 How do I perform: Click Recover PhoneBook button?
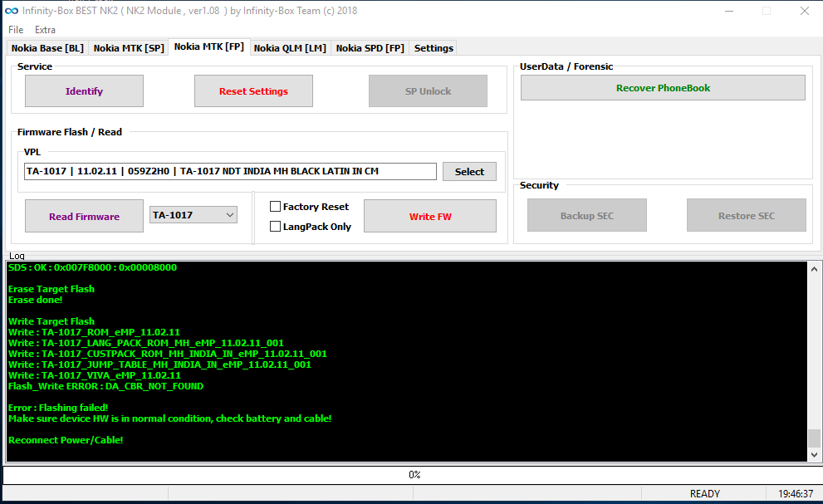pyautogui.click(x=663, y=88)
